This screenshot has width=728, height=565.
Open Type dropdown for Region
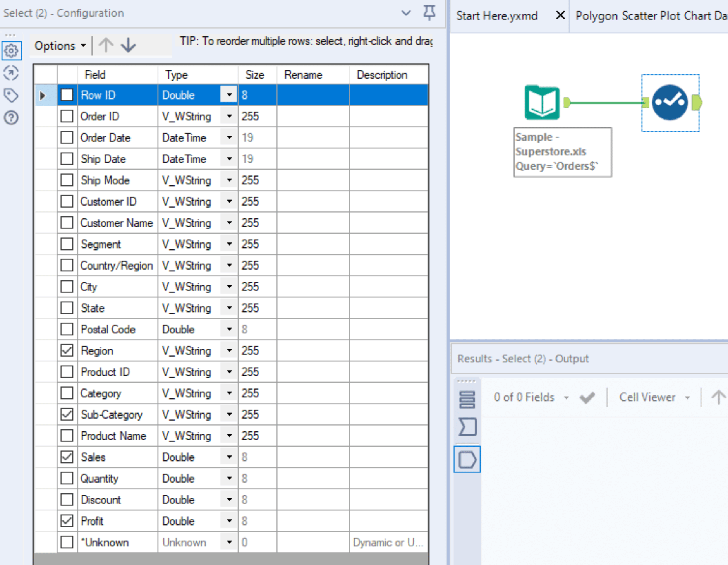click(x=229, y=350)
